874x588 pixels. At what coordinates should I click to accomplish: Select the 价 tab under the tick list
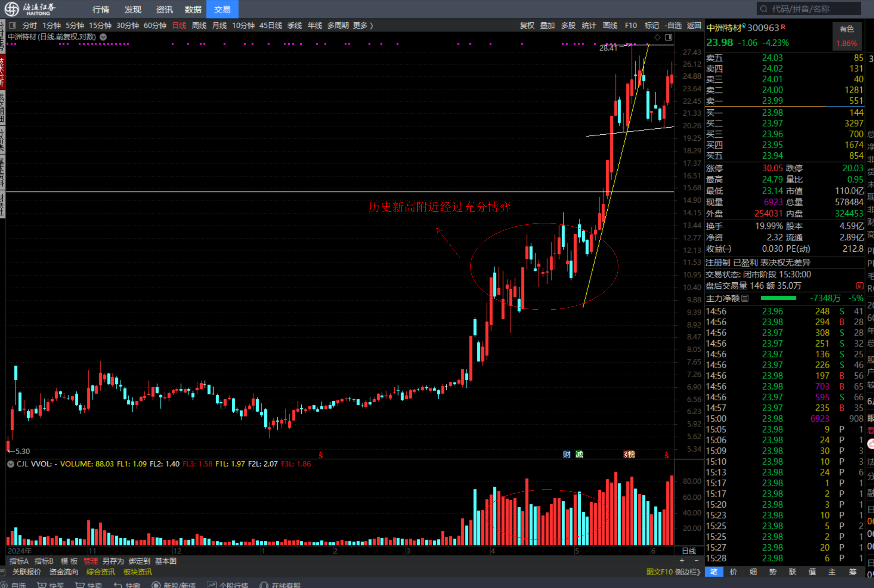point(734,572)
